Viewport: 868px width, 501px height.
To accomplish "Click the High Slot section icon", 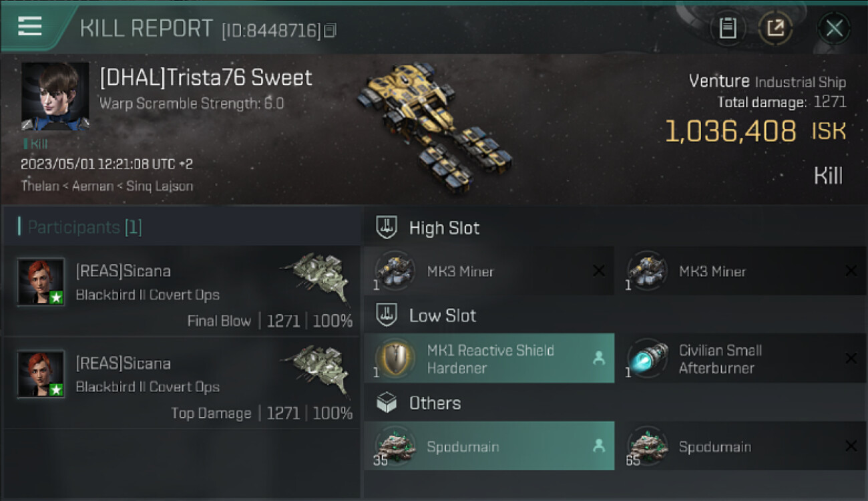I will pos(387,227).
